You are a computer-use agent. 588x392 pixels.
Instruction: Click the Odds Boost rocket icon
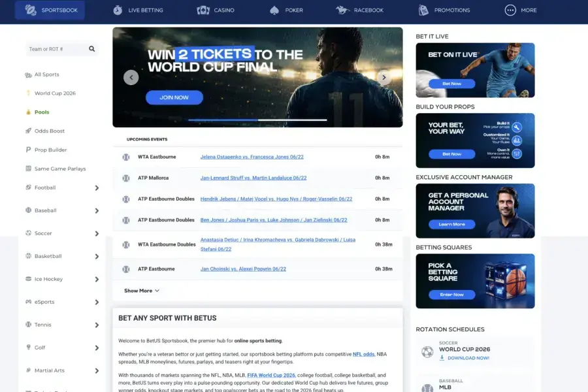28,131
